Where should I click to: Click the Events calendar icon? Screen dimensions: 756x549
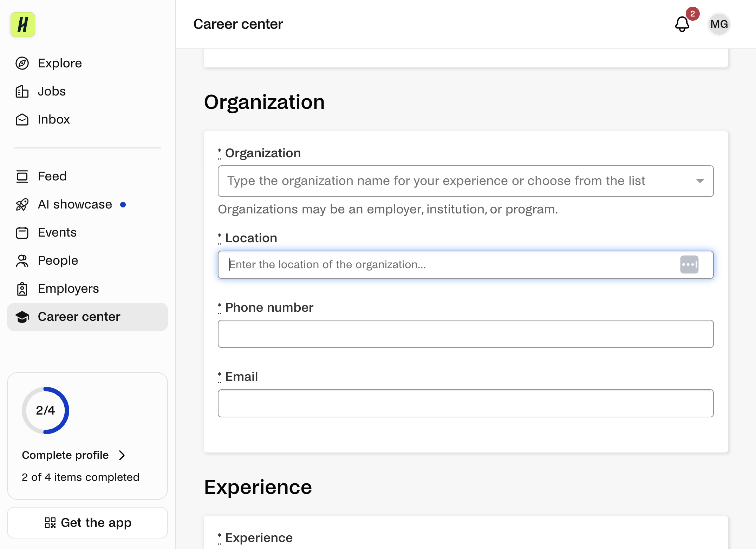(22, 232)
